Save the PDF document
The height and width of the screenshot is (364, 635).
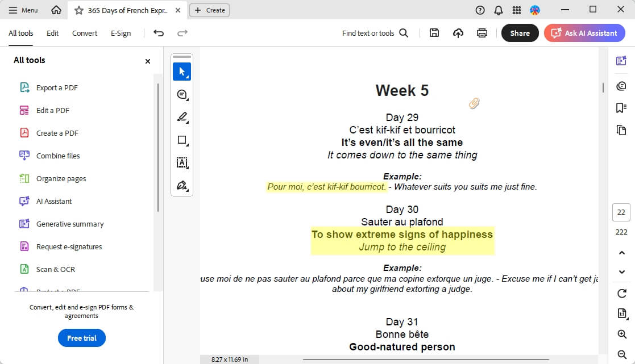[434, 33]
